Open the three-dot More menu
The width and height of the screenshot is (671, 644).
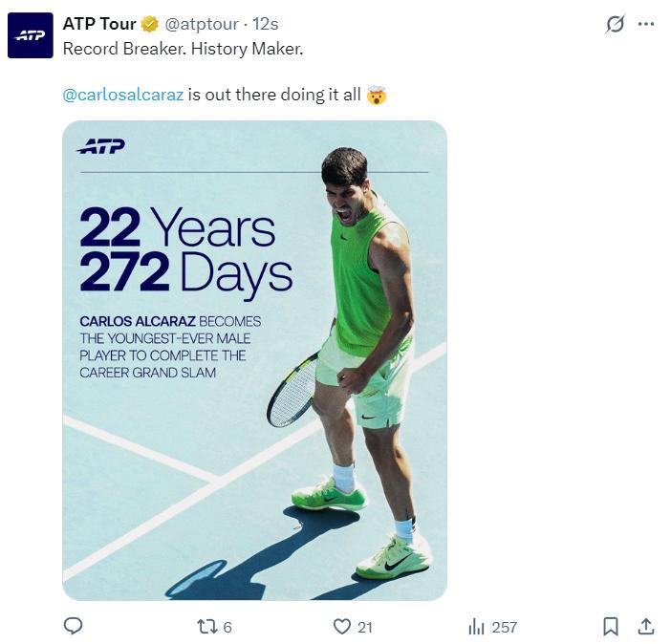pos(646,25)
